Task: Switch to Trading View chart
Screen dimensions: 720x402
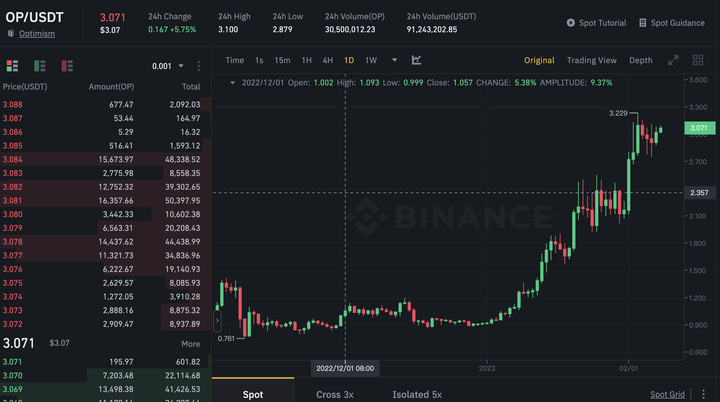Action: (x=591, y=60)
